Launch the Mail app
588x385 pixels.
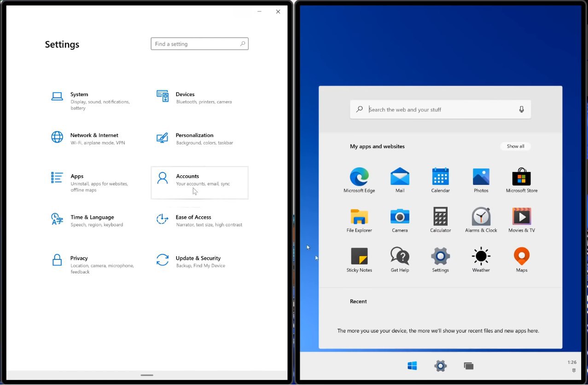(x=400, y=180)
